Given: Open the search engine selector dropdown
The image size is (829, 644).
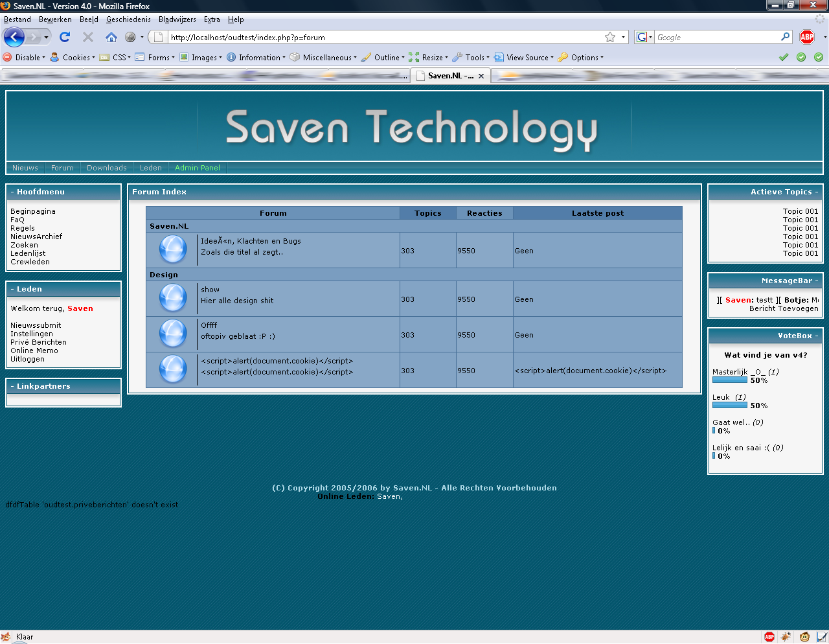Looking at the screenshot, I should pos(644,37).
